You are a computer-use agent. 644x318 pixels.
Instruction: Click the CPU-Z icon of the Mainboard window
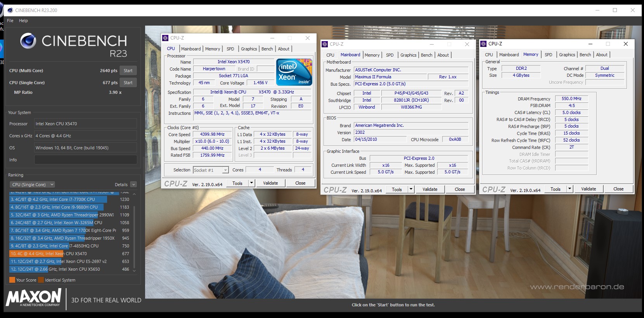click(325, 44)
